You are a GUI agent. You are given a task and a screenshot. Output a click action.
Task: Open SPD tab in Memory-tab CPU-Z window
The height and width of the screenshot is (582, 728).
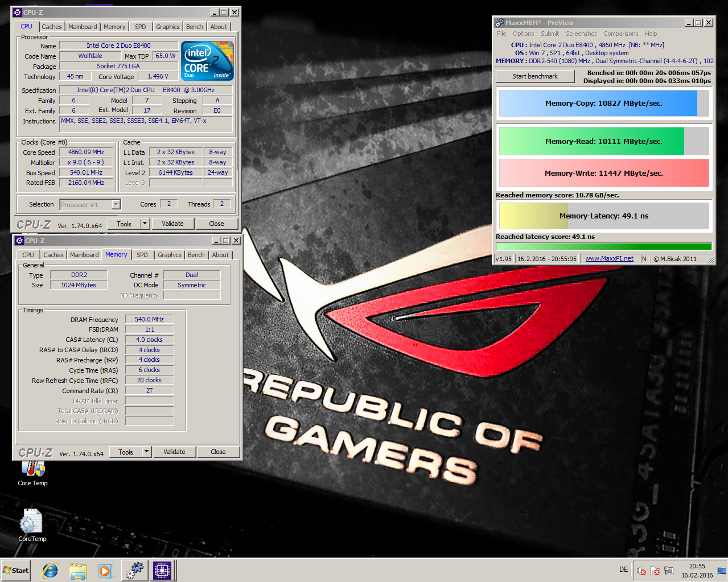tap(142, 255)
